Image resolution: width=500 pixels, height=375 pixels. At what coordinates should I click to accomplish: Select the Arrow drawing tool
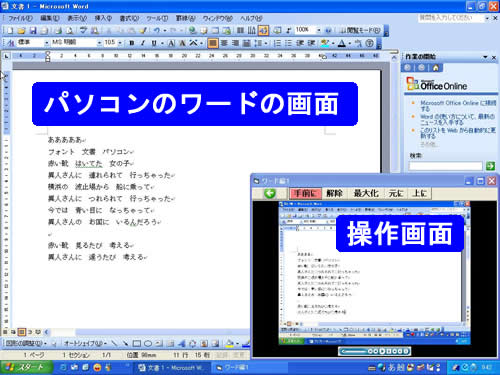click(125, 343)
